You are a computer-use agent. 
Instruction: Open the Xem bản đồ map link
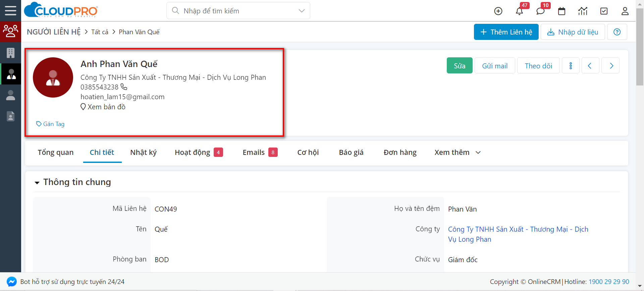103,107
